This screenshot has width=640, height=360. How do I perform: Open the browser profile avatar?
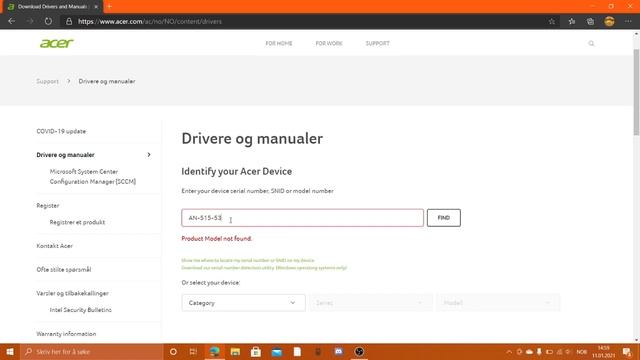pyautogui.click(x=609, y=22)
